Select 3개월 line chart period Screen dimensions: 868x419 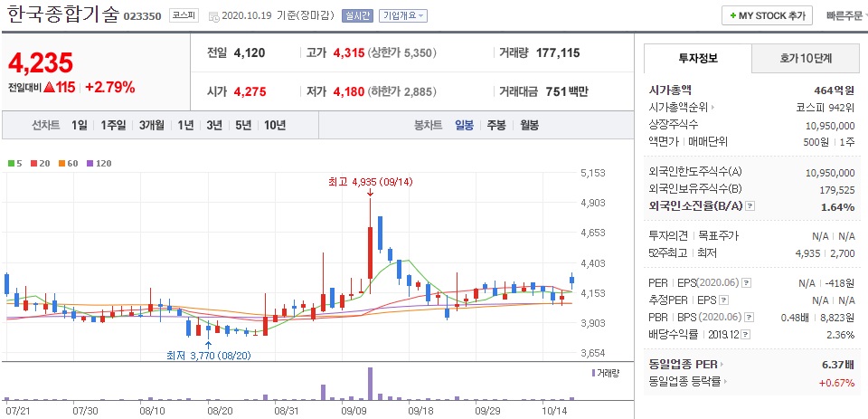152,125
